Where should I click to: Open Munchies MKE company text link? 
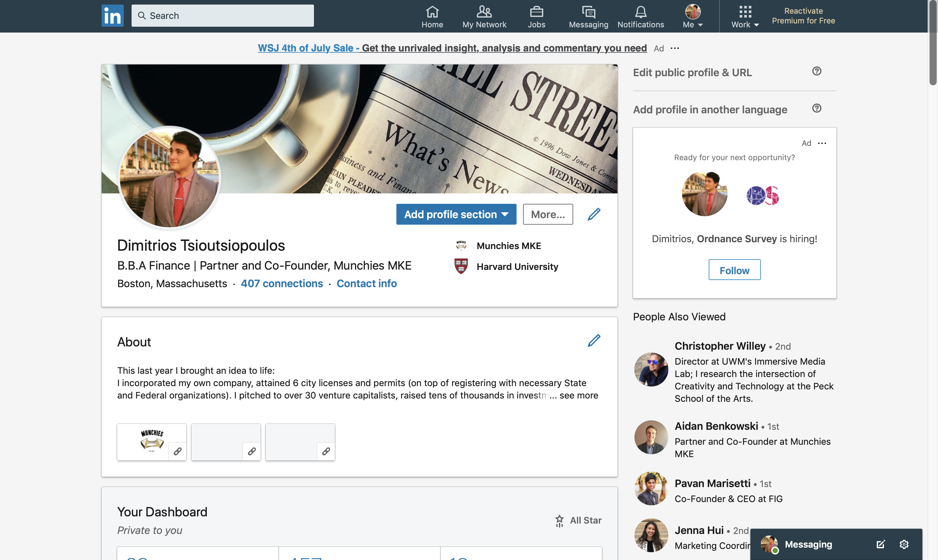[x=508, y=246]
